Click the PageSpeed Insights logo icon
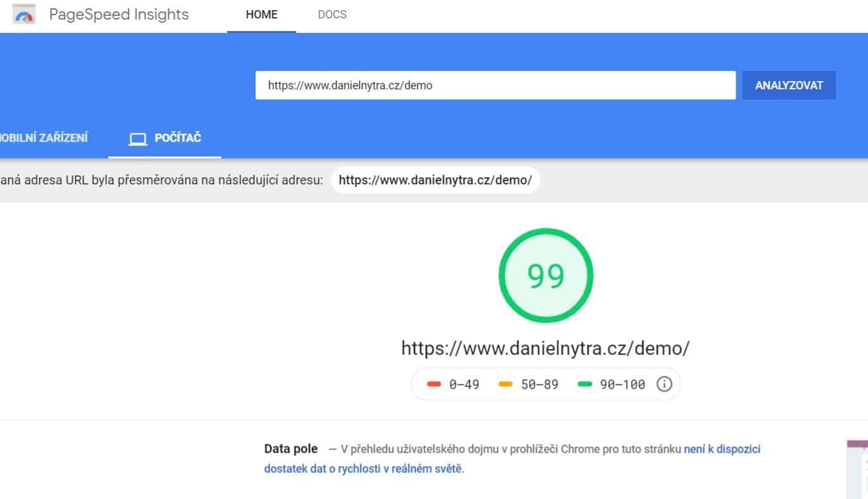This screenshot has height=499, width=868. coord(24,15)
